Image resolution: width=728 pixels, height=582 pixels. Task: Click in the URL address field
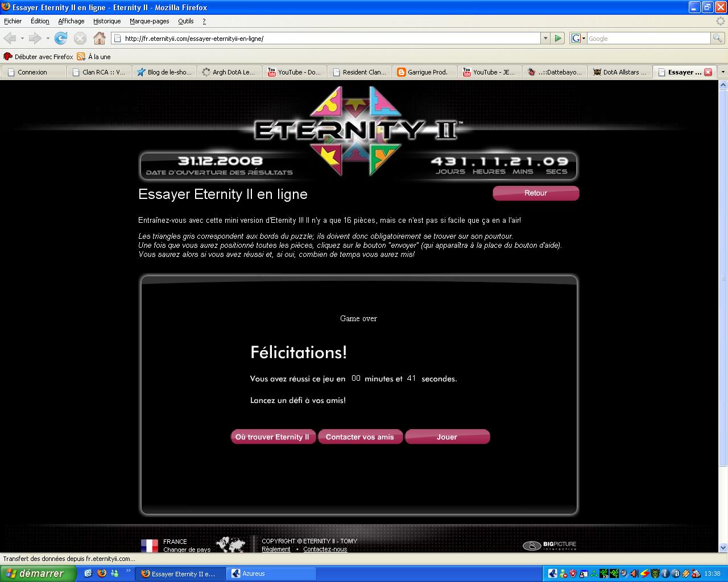coord(327,38)
